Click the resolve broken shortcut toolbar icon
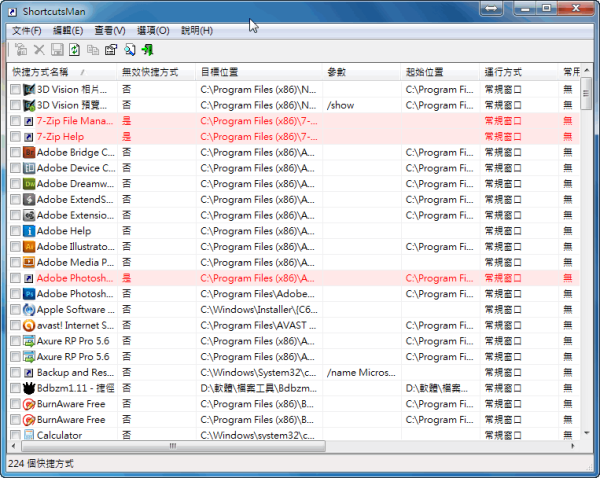Viewport: 600px width, 478px height. pos(21,50)
